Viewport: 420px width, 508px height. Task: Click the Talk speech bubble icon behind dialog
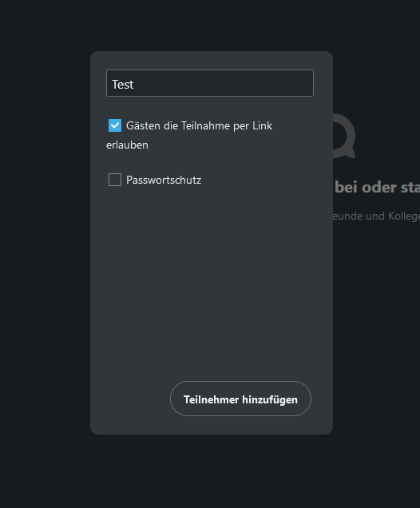(344, 136)
